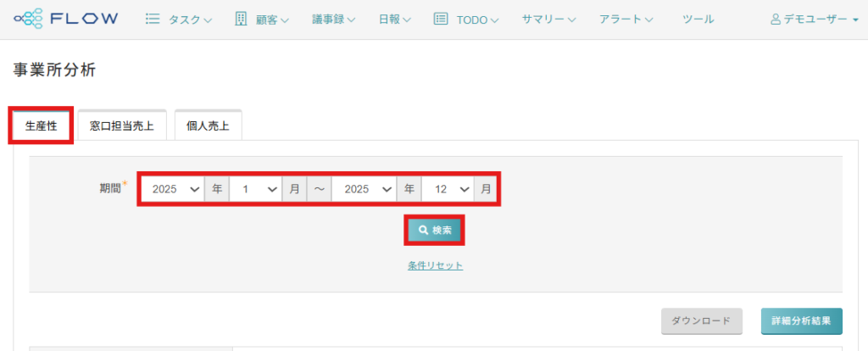868x351 pixels.
Task: Open the end year dropdown
Action: [364, 189]
